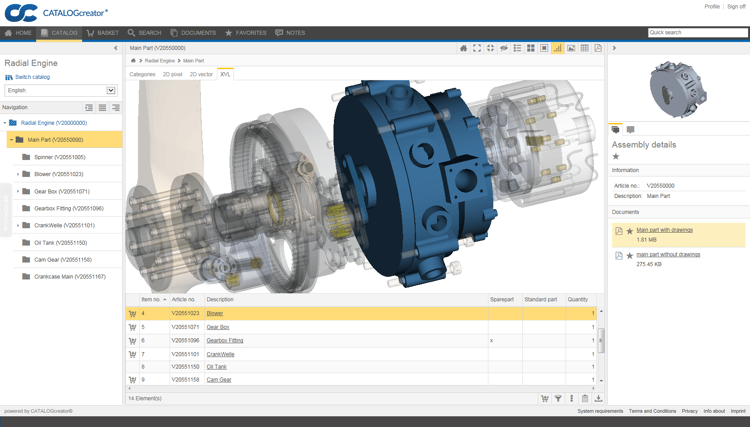Open the BASKET menu item
Viewport: 750px width, 427px height.
(102, 33)
